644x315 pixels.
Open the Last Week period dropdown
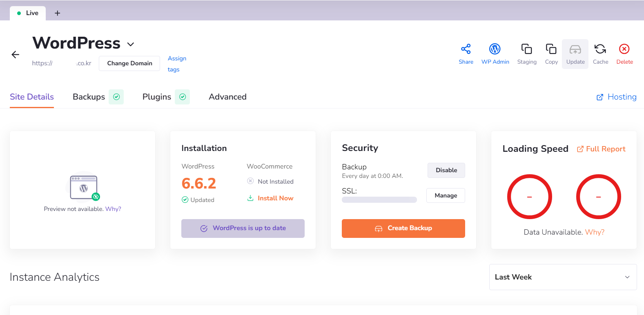[563, 277]
